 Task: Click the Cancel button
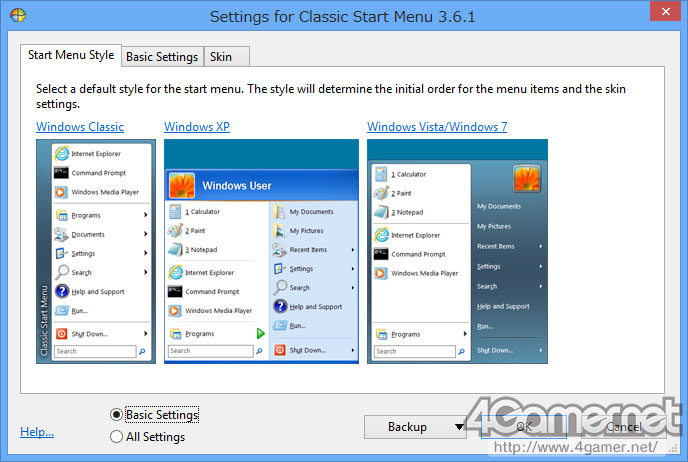624,427
